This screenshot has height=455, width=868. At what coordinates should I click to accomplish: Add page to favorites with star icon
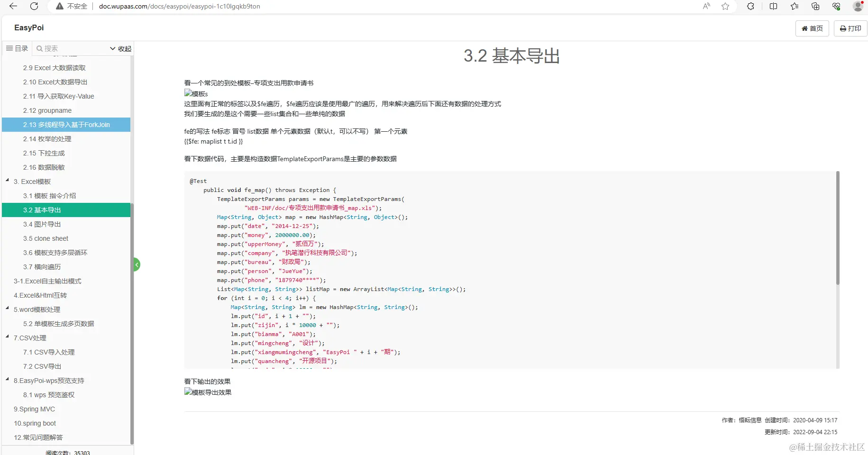point(725,6)
